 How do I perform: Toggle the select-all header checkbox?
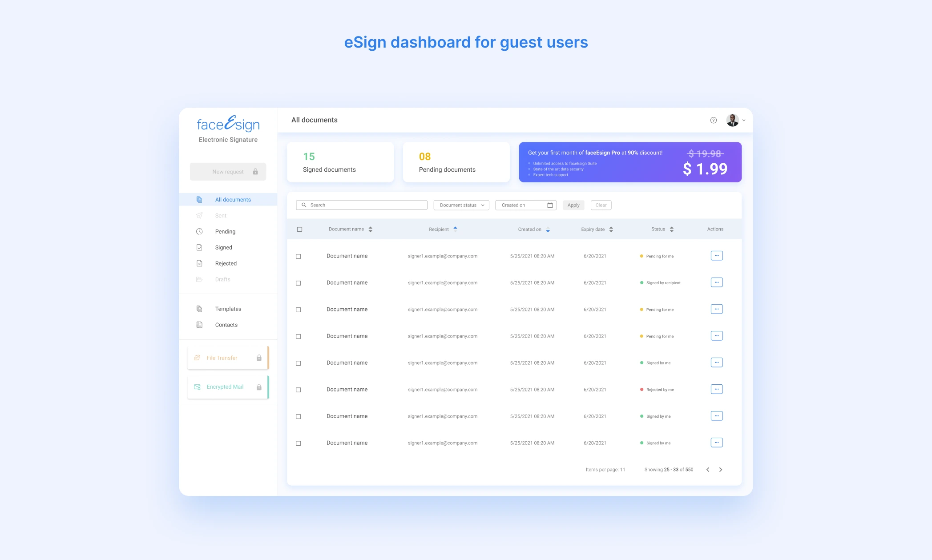[x=299, y=230]
